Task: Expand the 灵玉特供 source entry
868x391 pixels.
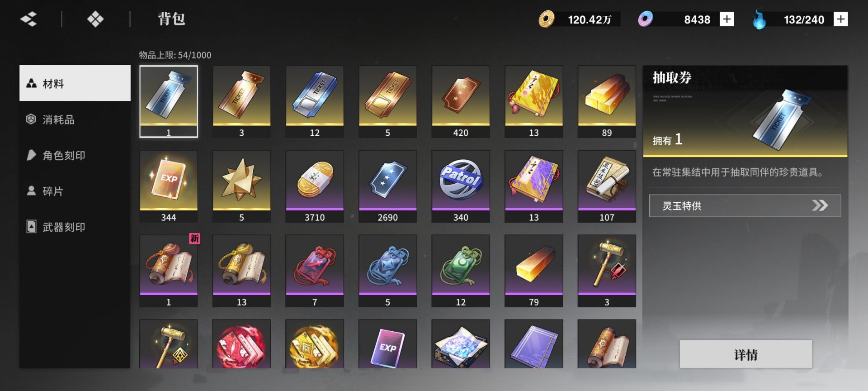Action: [x=745, y=206]
